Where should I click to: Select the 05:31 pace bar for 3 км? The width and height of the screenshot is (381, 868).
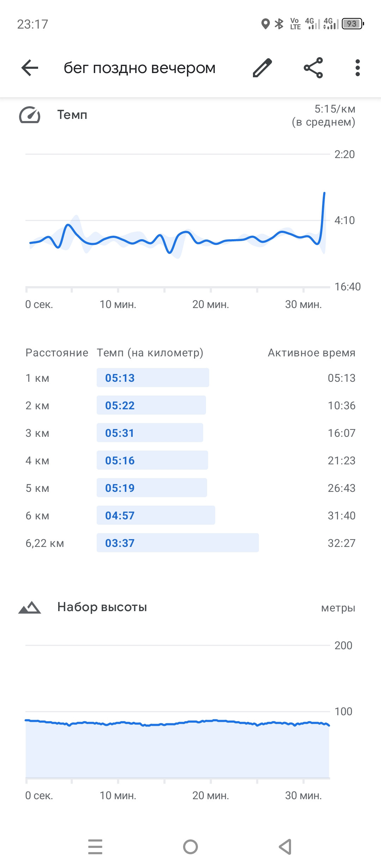(150, 433)
